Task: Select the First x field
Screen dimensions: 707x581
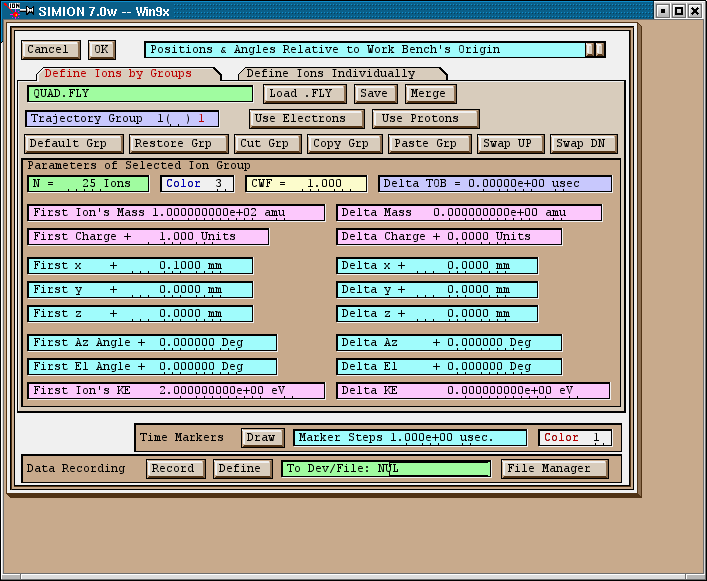Action: click(x=140, y=265)
